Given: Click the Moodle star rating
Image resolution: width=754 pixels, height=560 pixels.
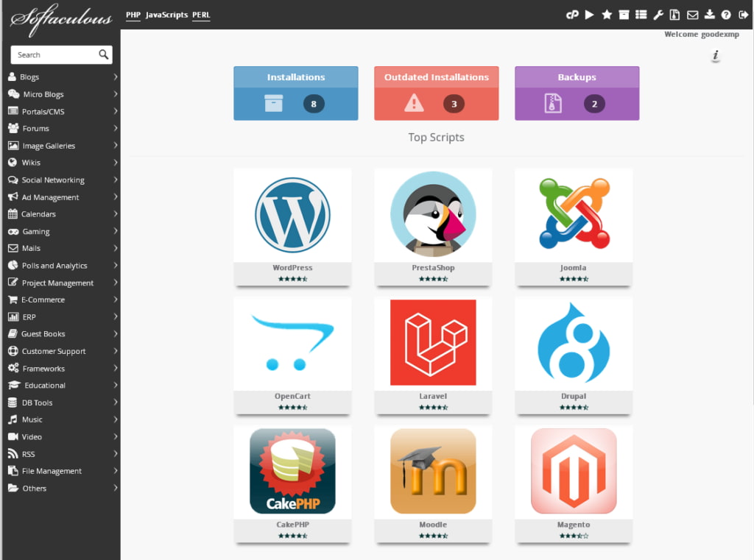Looking at the screenshot, I should pyautogui.click(x=433, y=536).
